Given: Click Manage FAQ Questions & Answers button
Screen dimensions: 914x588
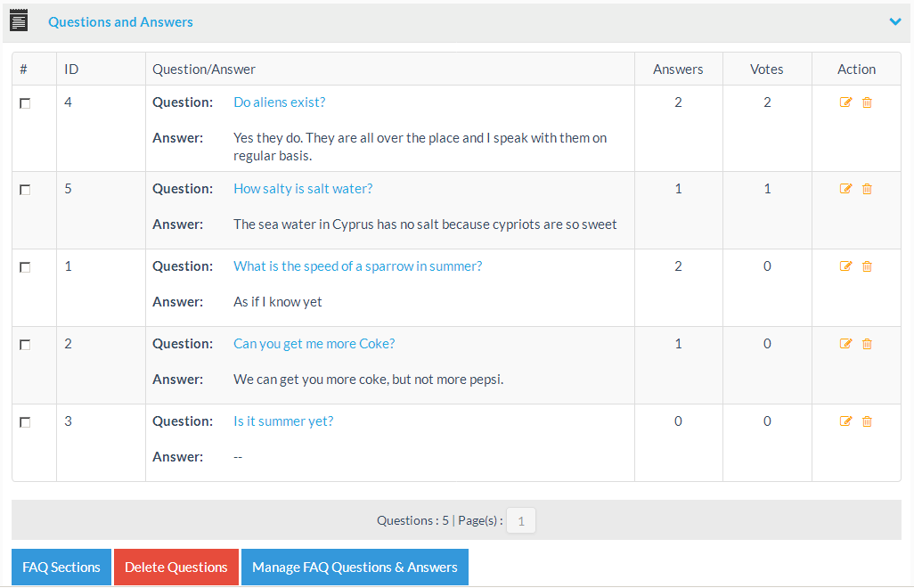Looking at the screenshot, I should click(x=355, y=568).
